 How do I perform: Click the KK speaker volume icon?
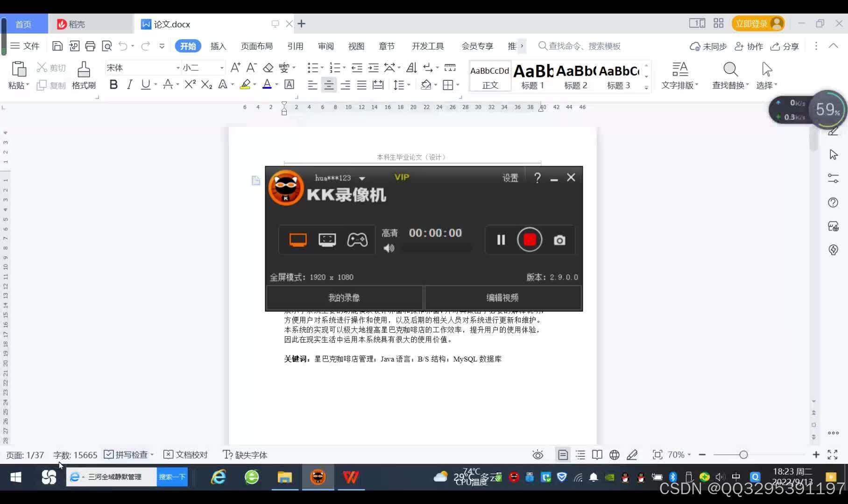click(x=389, y=248)
